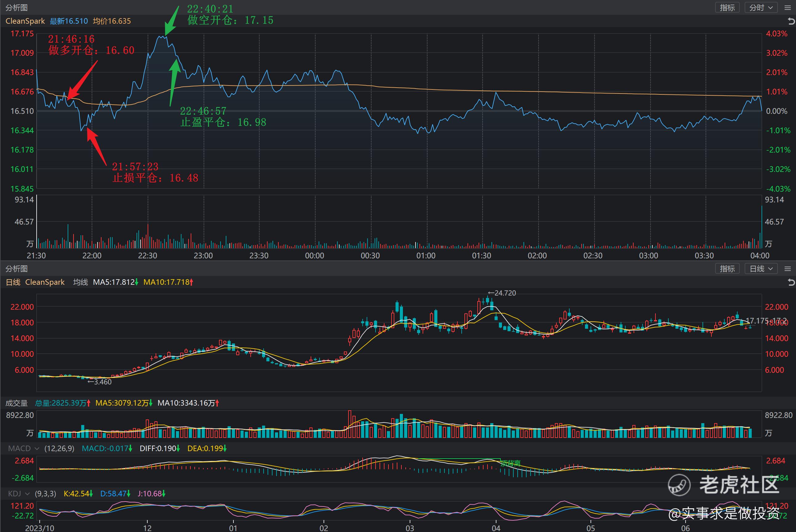Click the 最新16.510 latest price text
Screen dimensions: 796x532
pos(69,21)
